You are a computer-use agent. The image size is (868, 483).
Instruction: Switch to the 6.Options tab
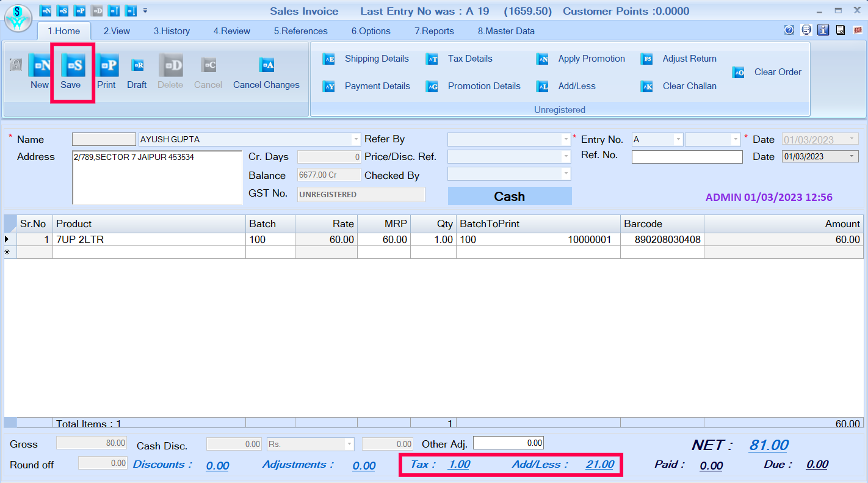tap(371, 31)
